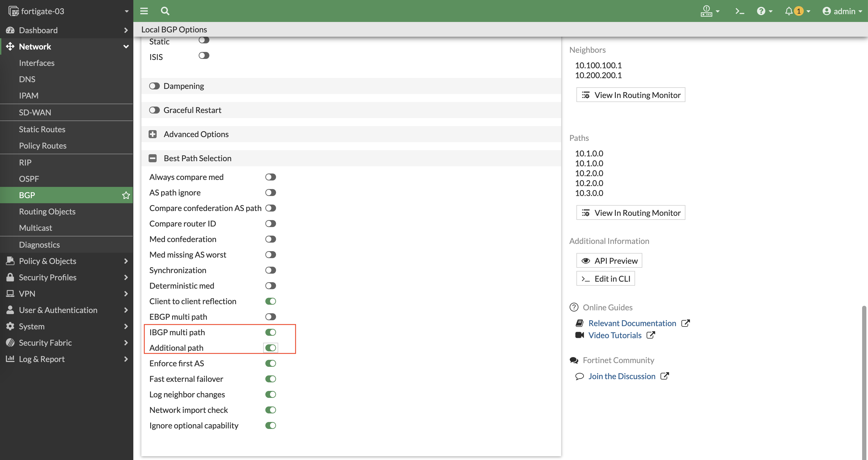Click the BGP favorite star icon

(126, 195)
